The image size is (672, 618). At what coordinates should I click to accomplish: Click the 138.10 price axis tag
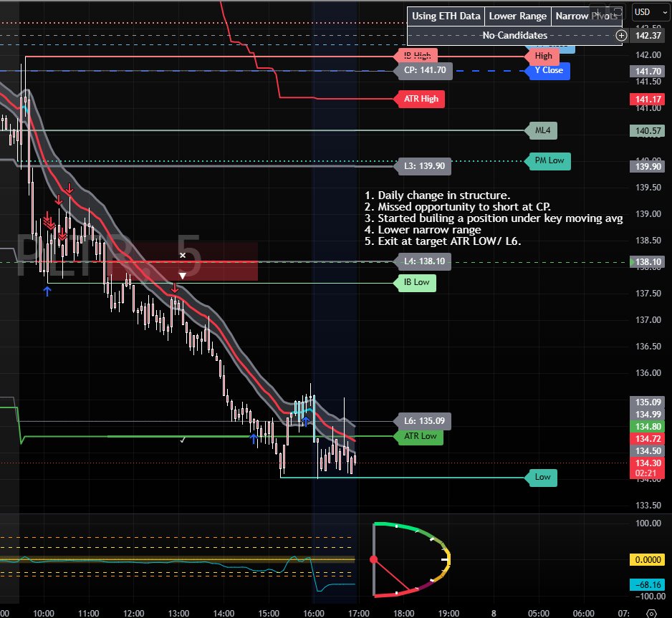648,261
